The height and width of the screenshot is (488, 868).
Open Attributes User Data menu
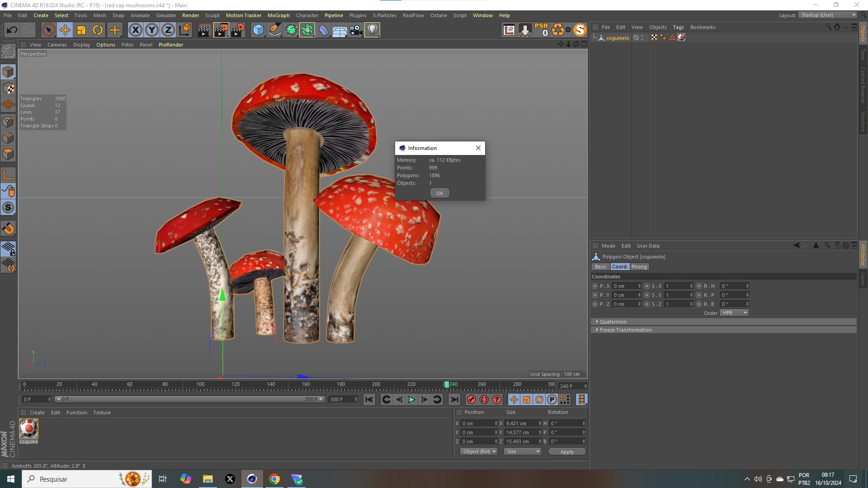coord(648,246)
